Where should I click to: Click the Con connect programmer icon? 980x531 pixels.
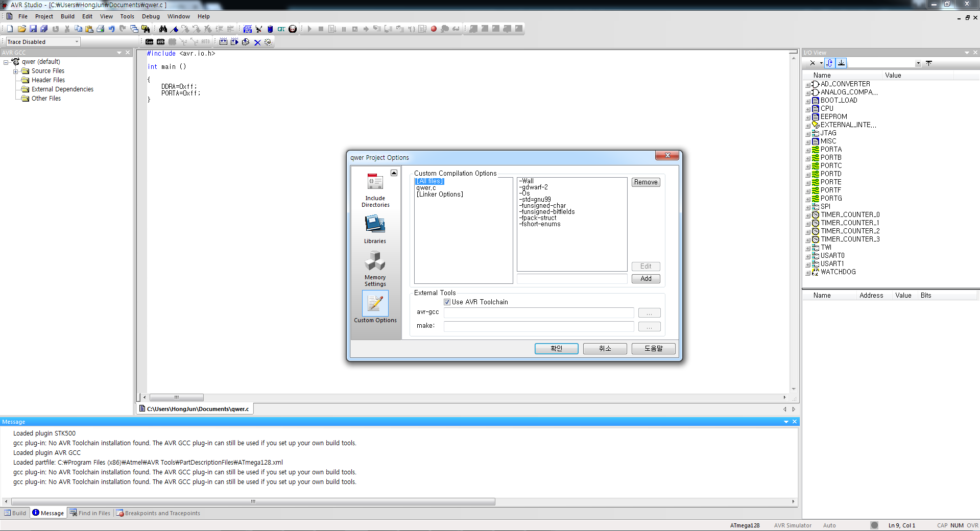click(x=149, y=42)
